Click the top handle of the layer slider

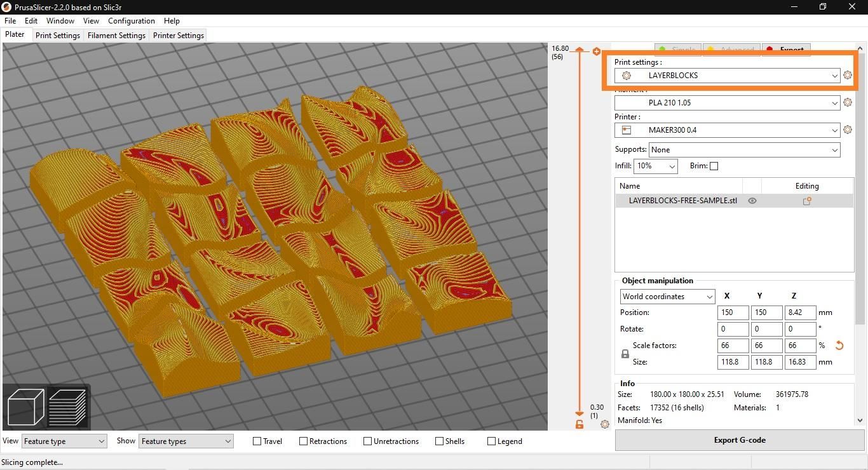click(579, 50)
